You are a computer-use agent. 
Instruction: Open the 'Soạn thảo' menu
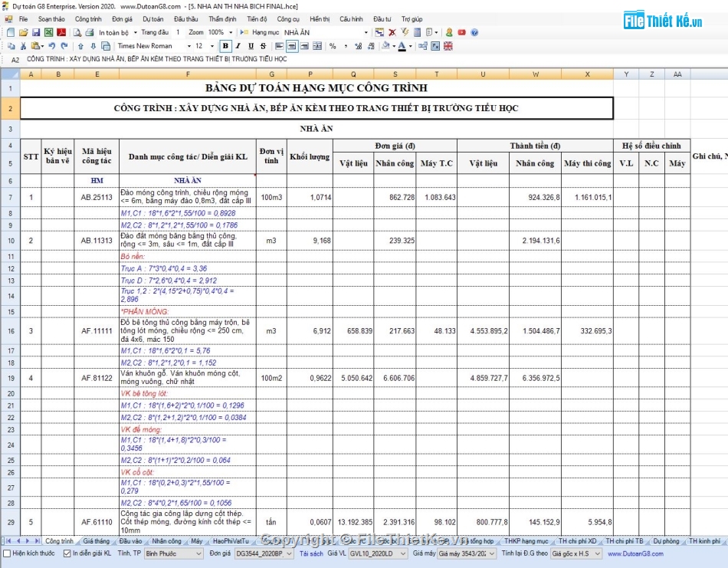(51, 19)
